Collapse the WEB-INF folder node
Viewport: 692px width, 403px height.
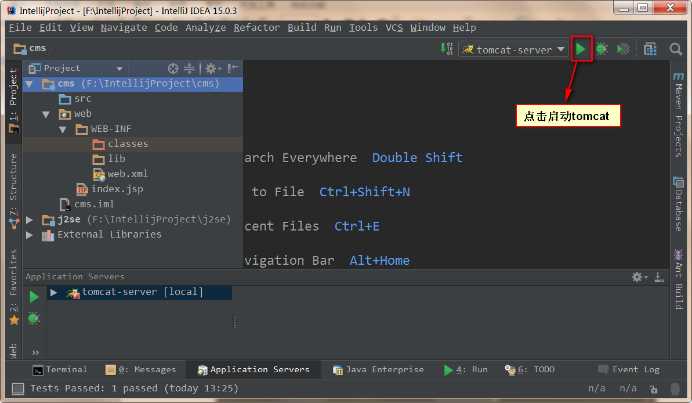tap(63, 129)
